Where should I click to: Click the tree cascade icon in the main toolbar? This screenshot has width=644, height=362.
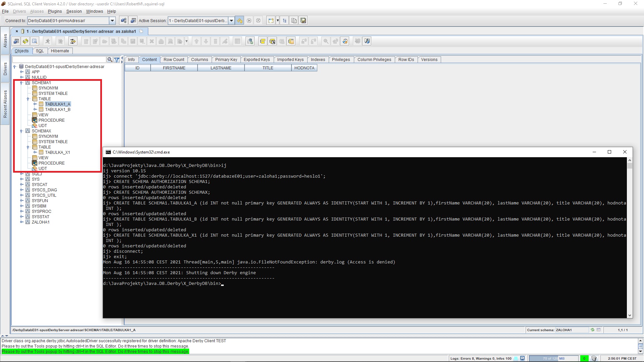pos(284,21)
